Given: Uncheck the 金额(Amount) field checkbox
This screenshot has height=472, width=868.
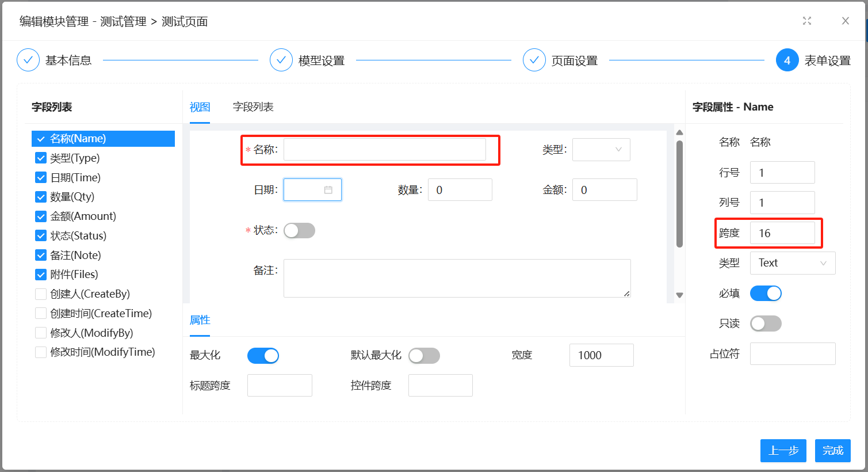Looking at the screenshot, I should tap(41, 216).
